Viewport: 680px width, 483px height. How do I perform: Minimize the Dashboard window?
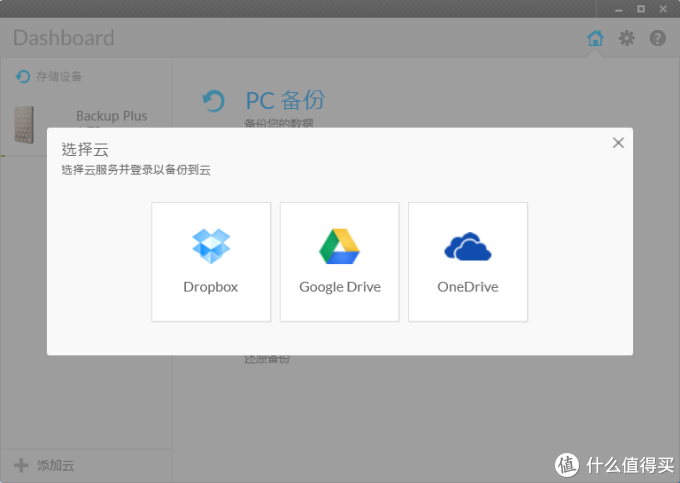tap(619, 9)
